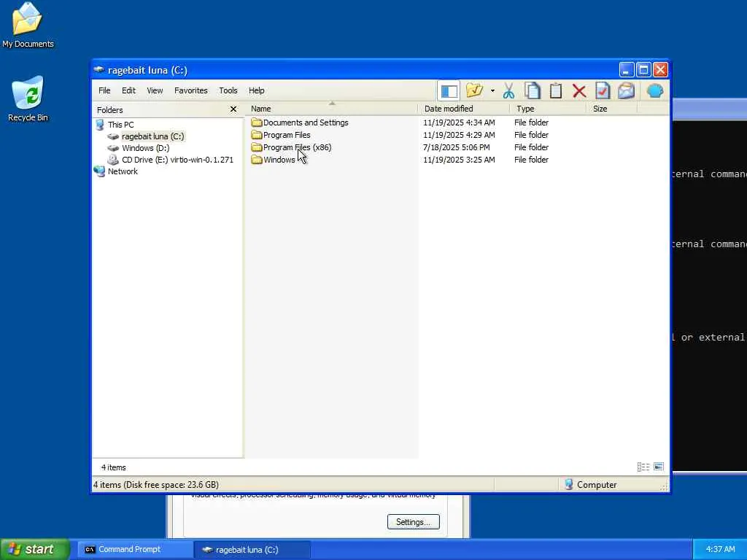Click the 11/19/2025 4:29 AM date cell
The height and width of the screenshot is (560, 747).
[x=459, y=135]
